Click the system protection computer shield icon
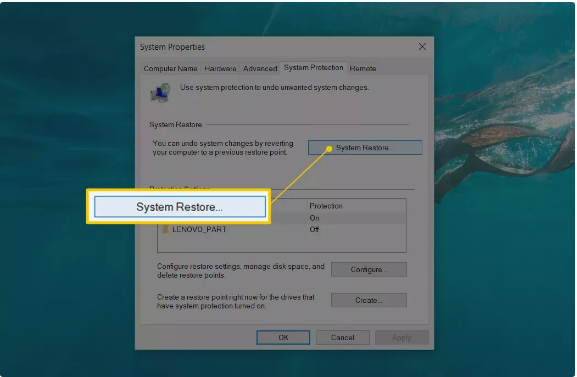The width and height of the screenshot is (577, 377). coord(160,93)
